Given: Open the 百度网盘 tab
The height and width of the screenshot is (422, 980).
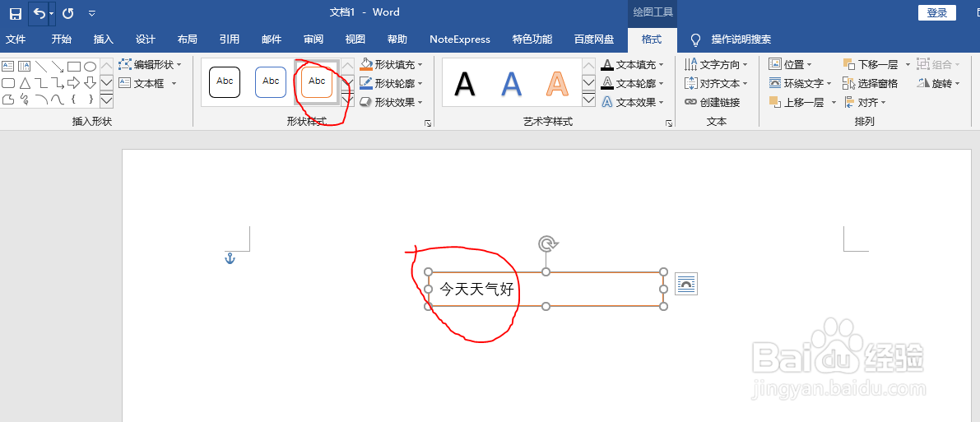Looking at the screenshot, I should (594, 39).
